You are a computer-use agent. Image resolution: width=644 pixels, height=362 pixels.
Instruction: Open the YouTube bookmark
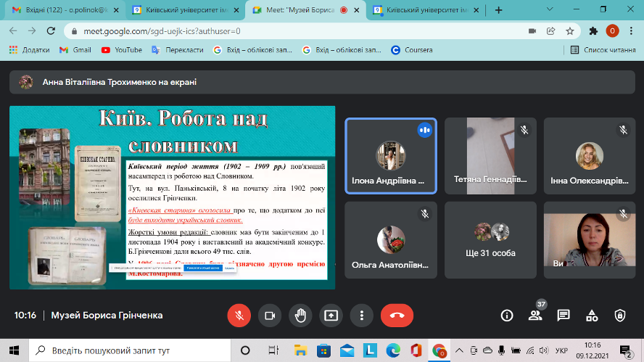122,50
